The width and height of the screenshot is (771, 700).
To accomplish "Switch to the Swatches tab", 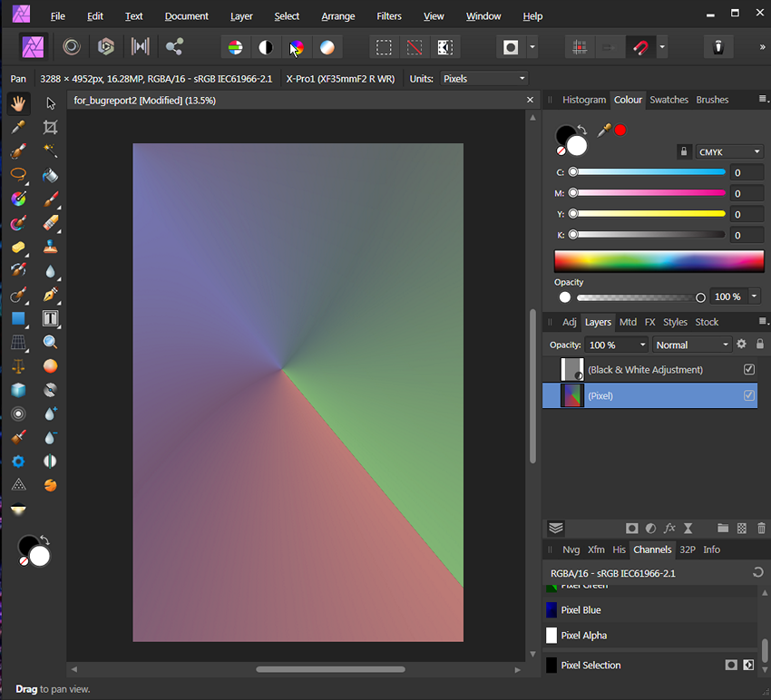I will click(669, 100).
